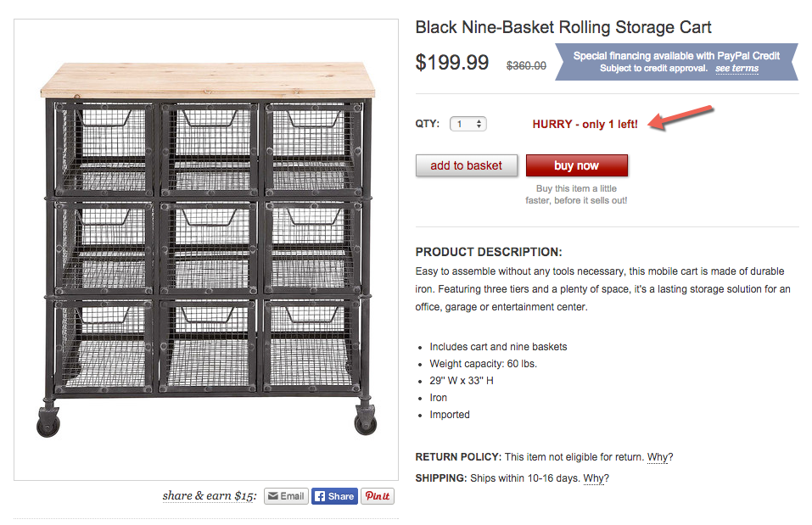Click the share & earn $15 link
812x525 pixels.
(x=210, y=496)
